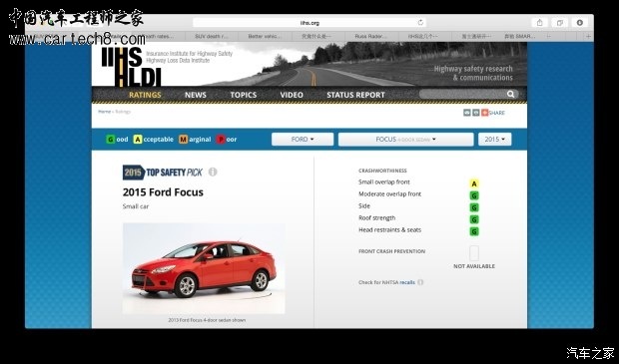Click the yellow Small overlap front rating
This screenshot has width=619, height=364.
[x=474, y=183]
